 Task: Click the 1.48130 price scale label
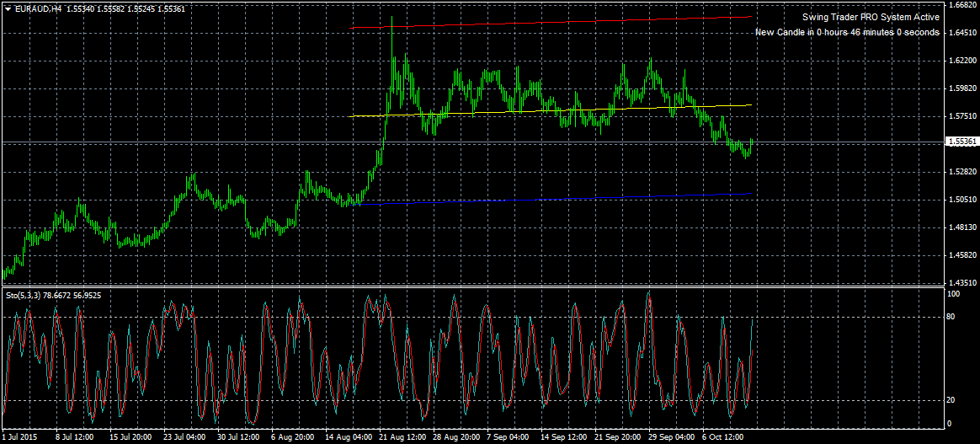pos(962,227)
